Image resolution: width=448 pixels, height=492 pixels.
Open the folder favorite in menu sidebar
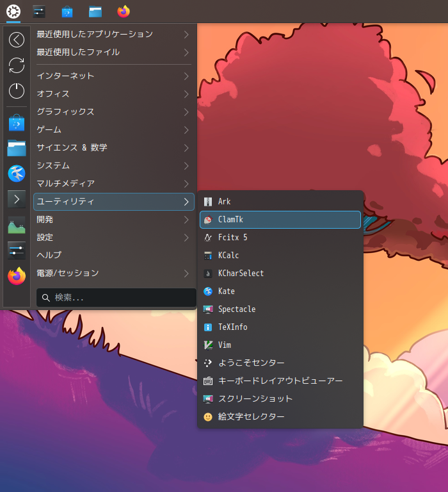tap(17, 148)
